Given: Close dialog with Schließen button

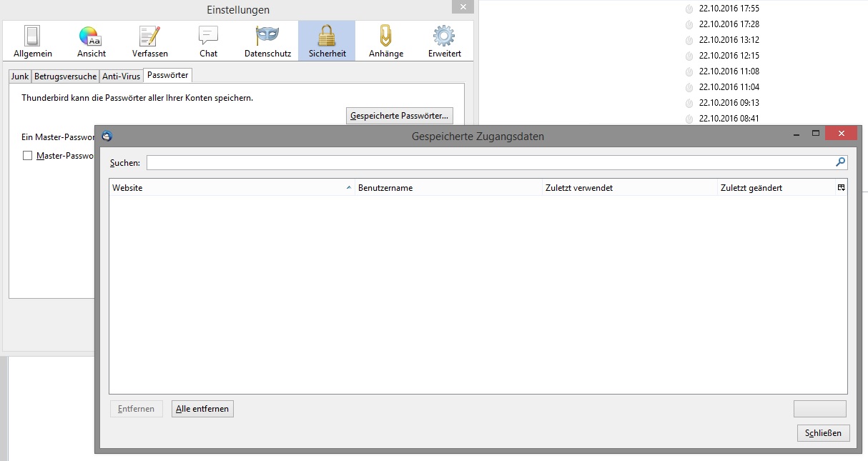Looking at the screenshot, I should coord(823,433).
